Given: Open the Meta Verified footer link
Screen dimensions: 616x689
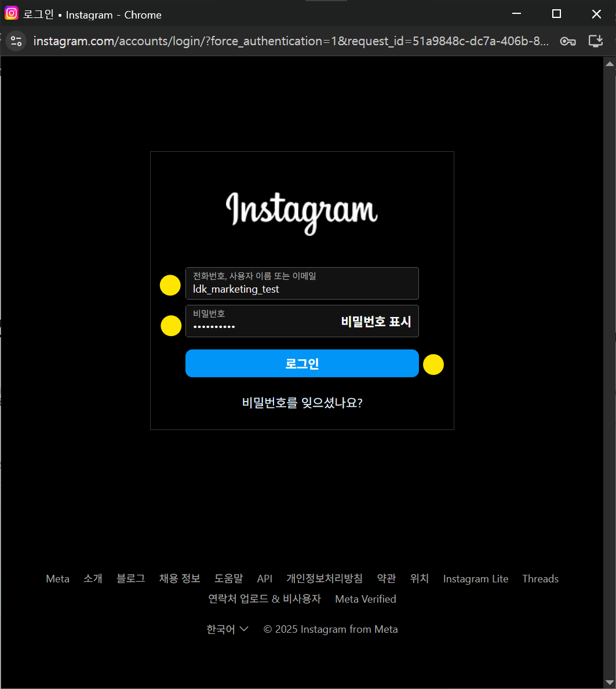Looking at the screenshot, I should 366,599.
